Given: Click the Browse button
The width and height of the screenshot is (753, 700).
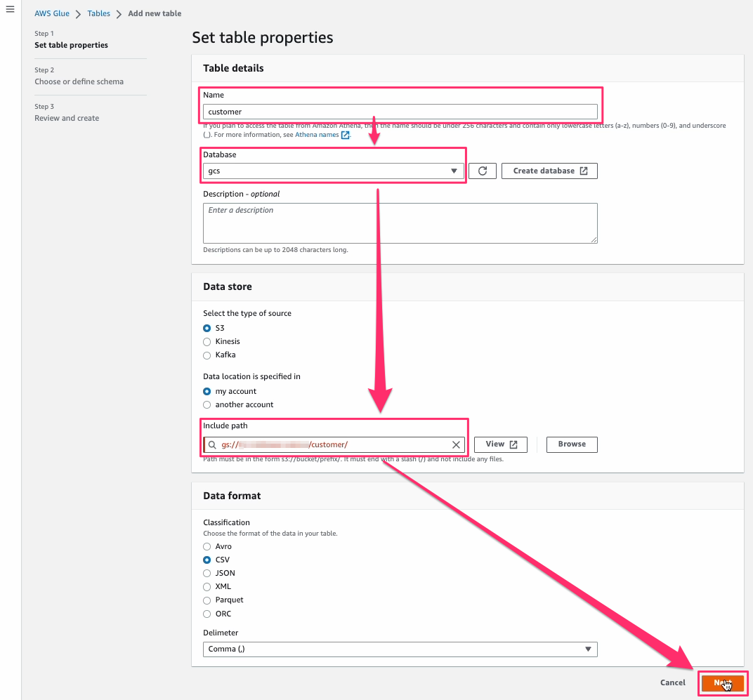Looking at the screenshot, I should [572, 444].
